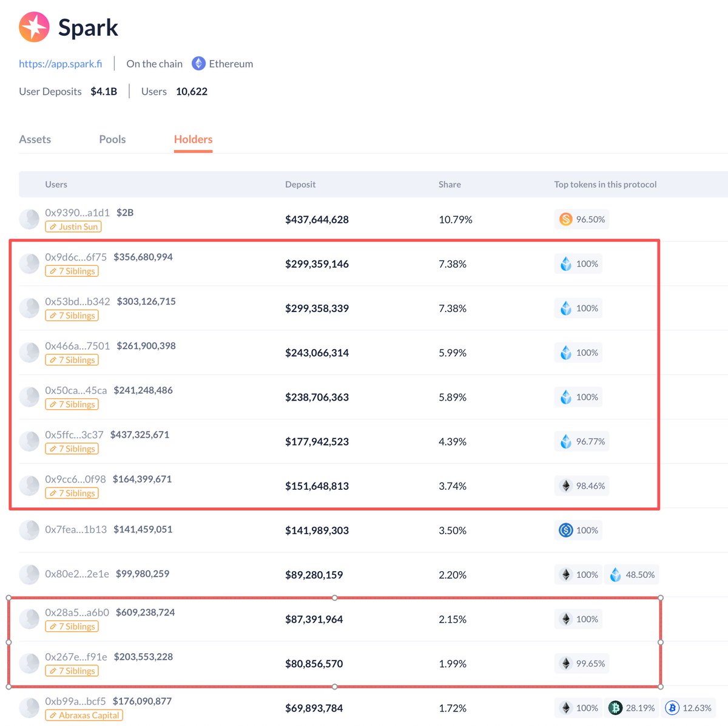Screen dimensions: 728x726
Task: Switch to the Pools tab
Action: coord(112,139)
